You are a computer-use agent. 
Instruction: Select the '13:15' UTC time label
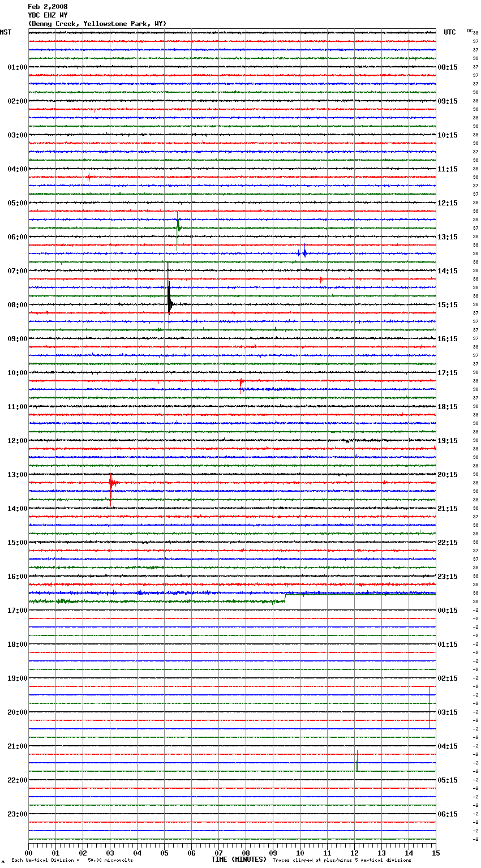pos(448,237)
